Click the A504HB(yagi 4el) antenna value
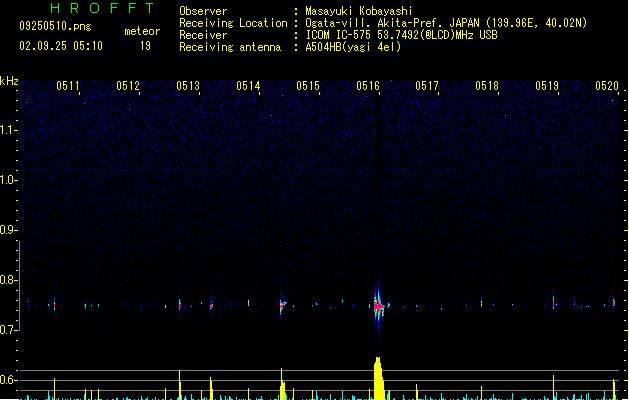The height and width of the screenshot is (400, 629). (x=353, y=47)
